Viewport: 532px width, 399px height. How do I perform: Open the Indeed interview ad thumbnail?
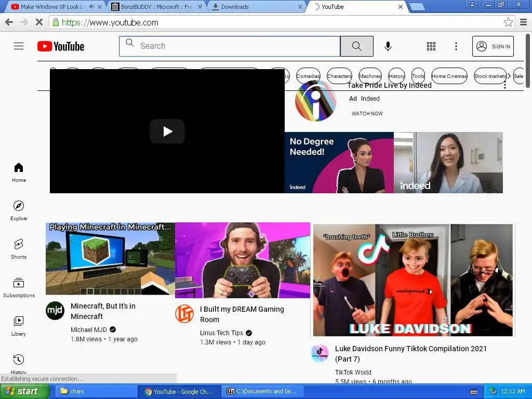coord(448,163)
